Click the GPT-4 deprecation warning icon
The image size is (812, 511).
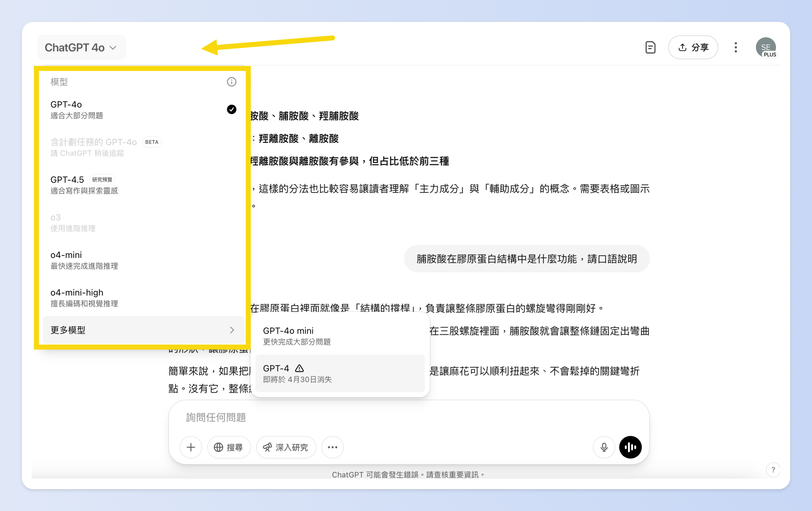(x=299, y=368)
